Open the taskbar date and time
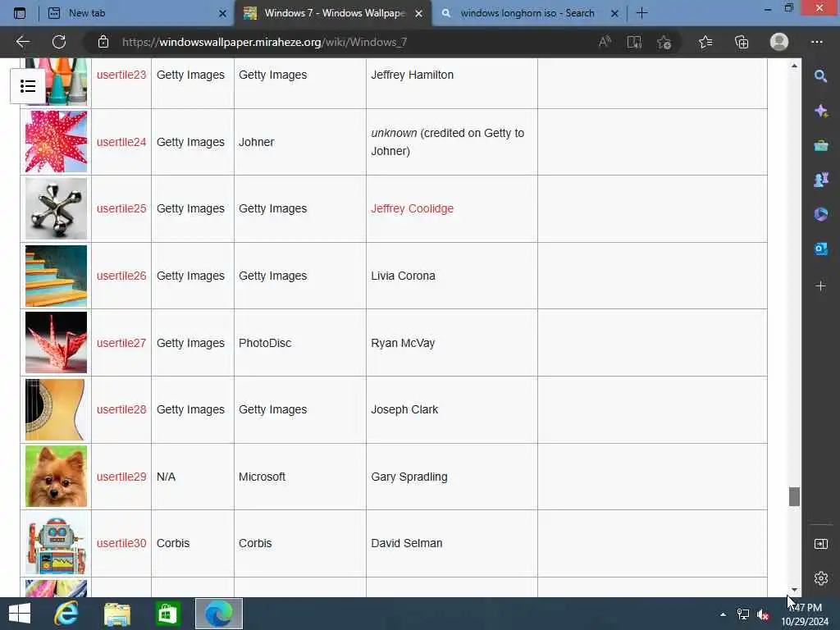The height and width of the screenshot is (630, 840). coord(806,614)
